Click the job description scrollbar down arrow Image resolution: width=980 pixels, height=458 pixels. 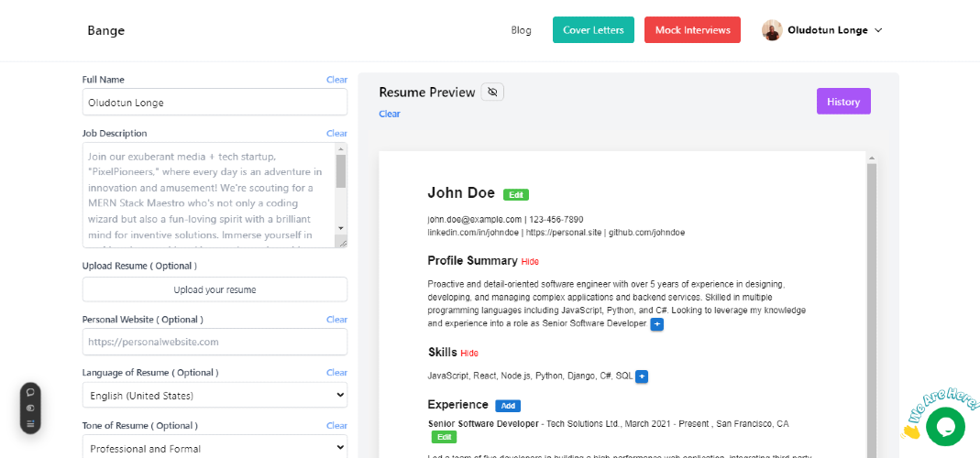(x=341, y=229)
